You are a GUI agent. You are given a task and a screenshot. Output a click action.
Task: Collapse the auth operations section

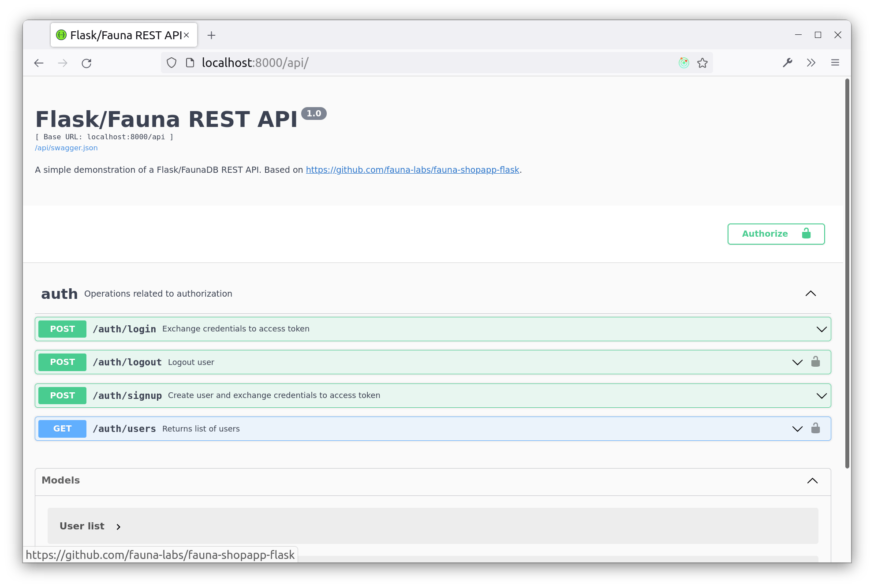tap(811, 293)
